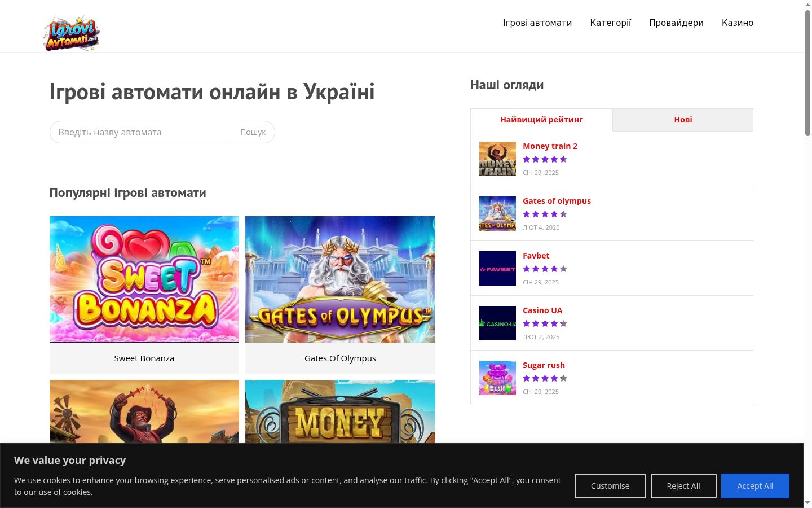Click the Gates Of Olympus caption link

(340, 358)
